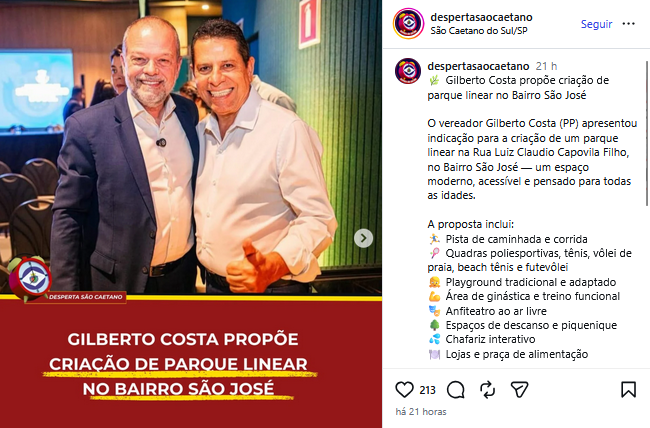650x428 pixels.
Task: Like the post with the heart icon
Action: pos(404,390)
